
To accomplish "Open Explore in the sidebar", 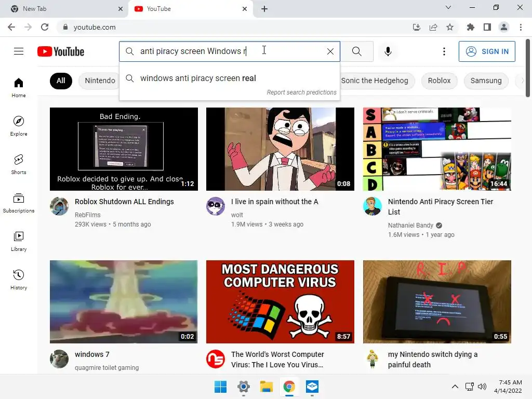I will click(x=19, y=126).
